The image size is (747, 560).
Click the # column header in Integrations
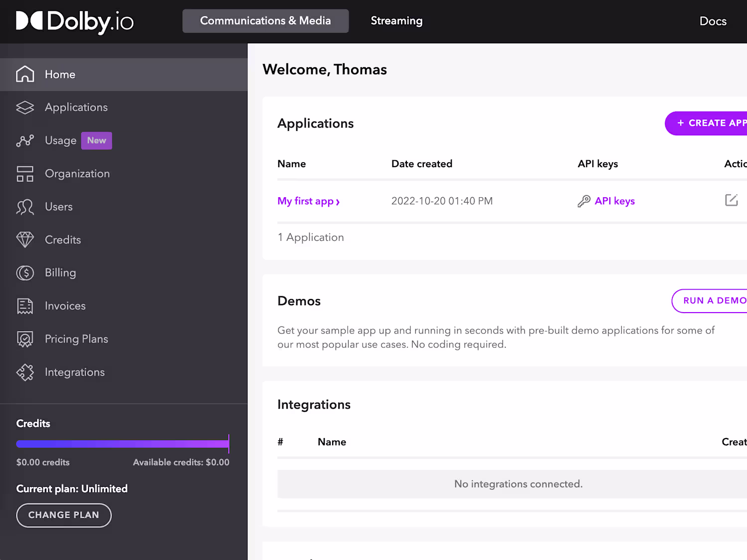(x=280, y=442)
